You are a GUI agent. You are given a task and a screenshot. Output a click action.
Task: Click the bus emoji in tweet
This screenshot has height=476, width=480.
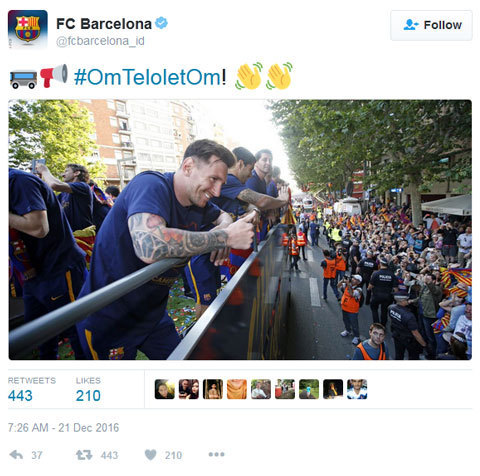23,79
